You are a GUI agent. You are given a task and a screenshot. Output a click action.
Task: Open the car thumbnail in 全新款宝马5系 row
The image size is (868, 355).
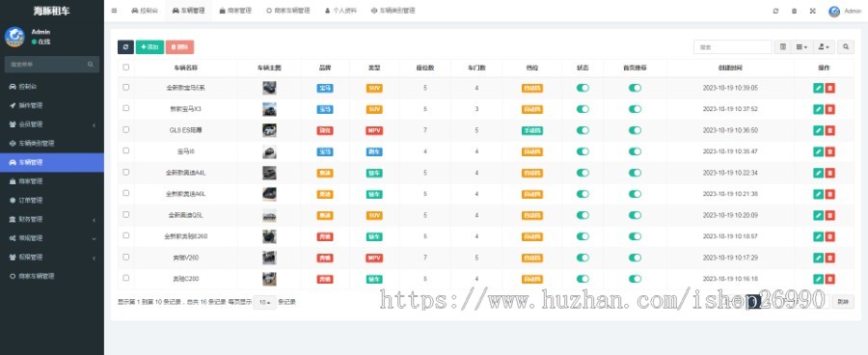tap(270, 88)
